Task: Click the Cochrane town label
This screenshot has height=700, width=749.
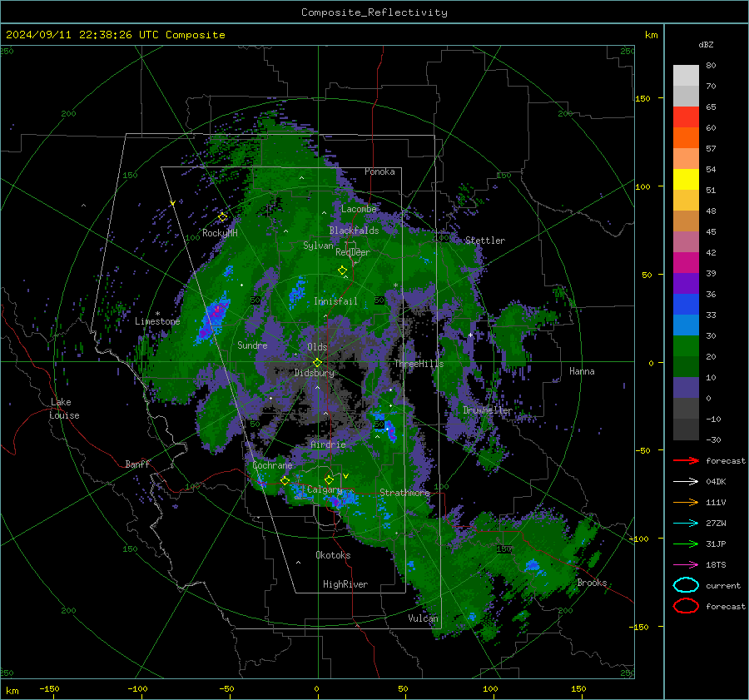Action: pyautogui.click(x=272, y=465)
